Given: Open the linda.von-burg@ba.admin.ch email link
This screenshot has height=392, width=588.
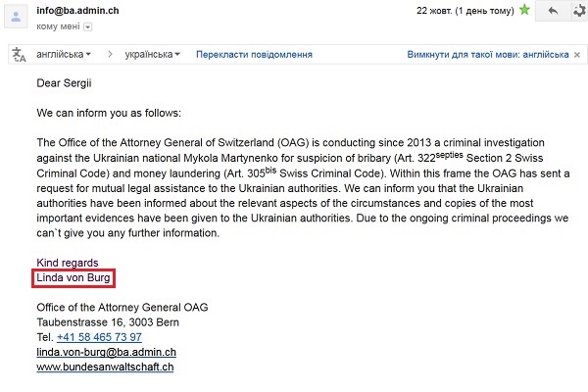Looking at the screenshot, I should 106,352.
